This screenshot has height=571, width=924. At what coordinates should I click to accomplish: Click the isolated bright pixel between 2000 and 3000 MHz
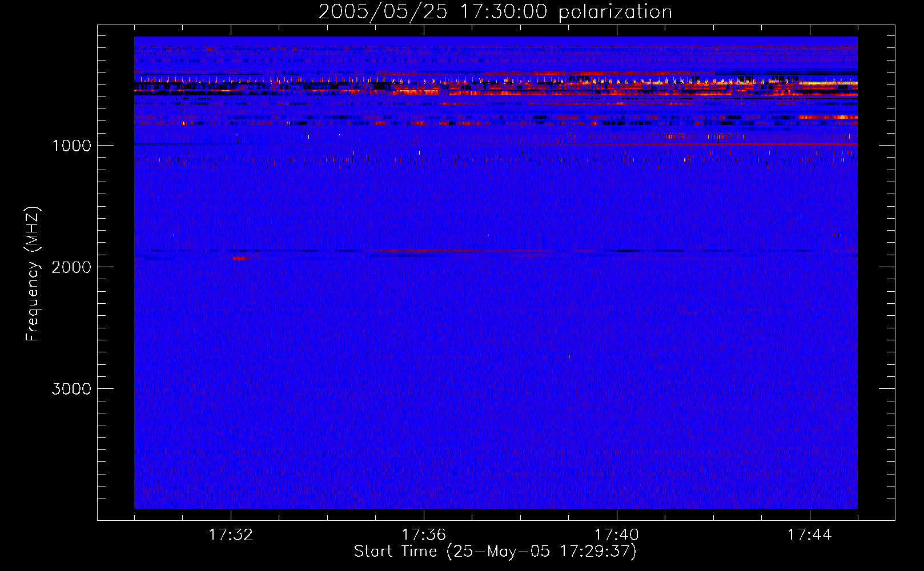point(569,357)
